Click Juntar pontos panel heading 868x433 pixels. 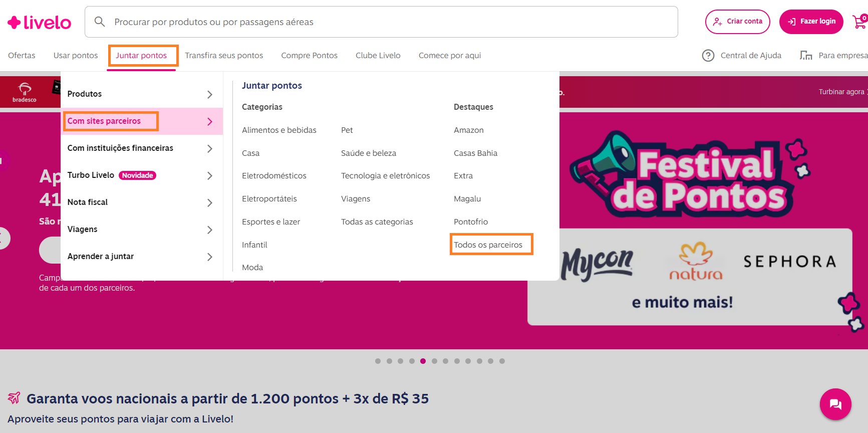[272, 85]
